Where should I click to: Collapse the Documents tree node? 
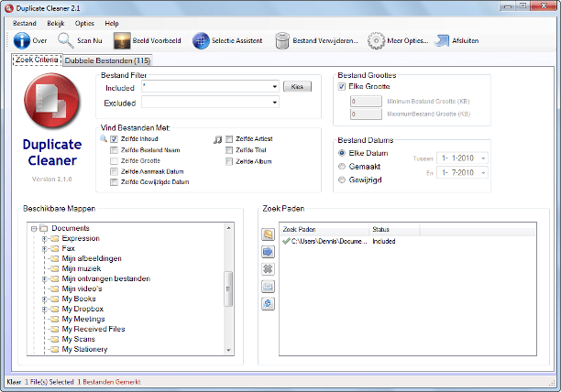click(34, 228)
